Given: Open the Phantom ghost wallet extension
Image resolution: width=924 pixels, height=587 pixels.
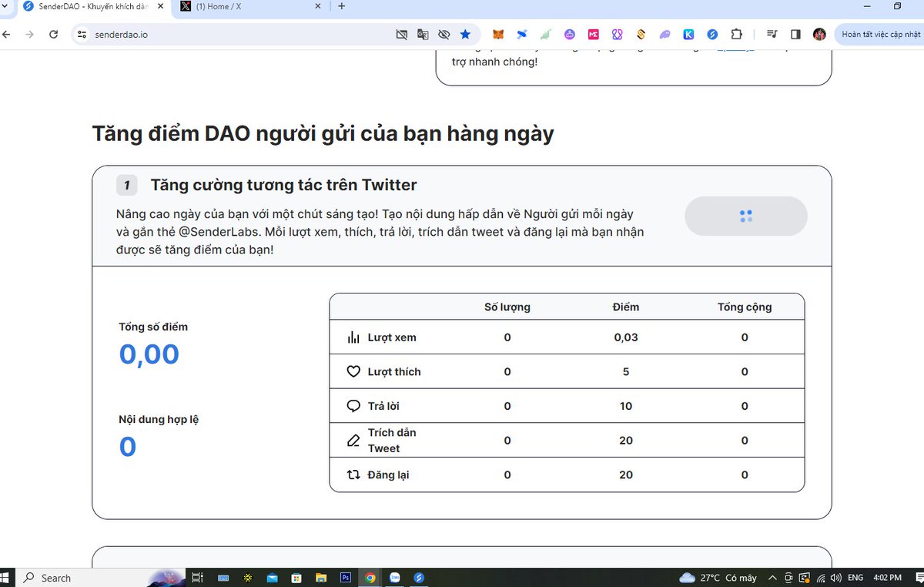Looking at the screenshot, I should (x=665, y=34).
